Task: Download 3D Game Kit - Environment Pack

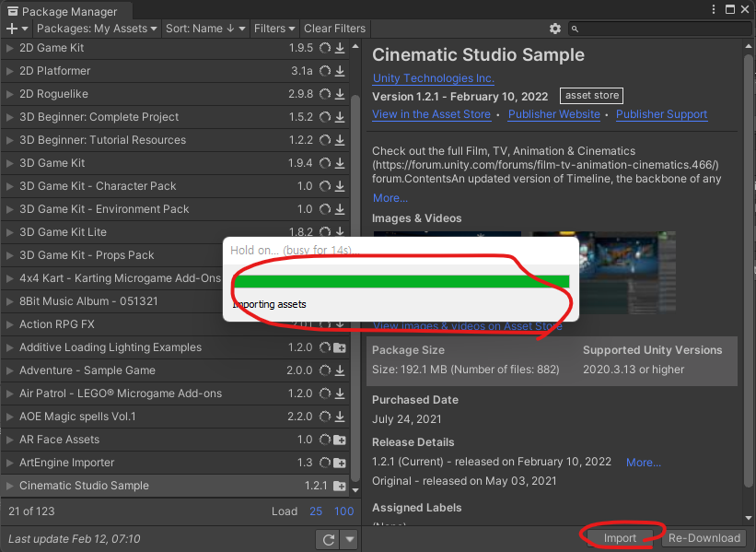Action: (x=340, y=209)
